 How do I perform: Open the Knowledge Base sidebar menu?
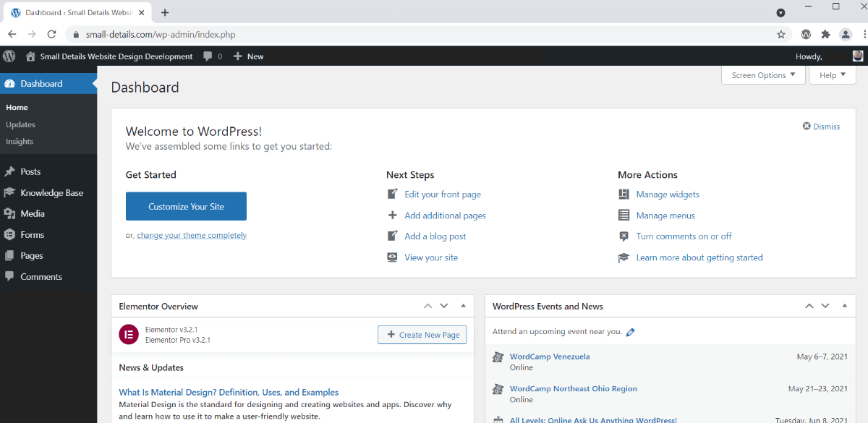51,193
